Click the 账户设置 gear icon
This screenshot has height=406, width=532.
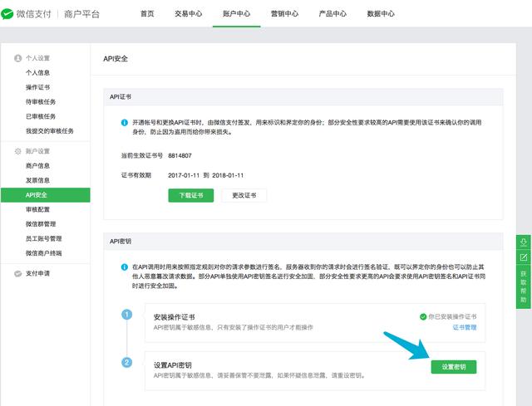tap(18, 152)
